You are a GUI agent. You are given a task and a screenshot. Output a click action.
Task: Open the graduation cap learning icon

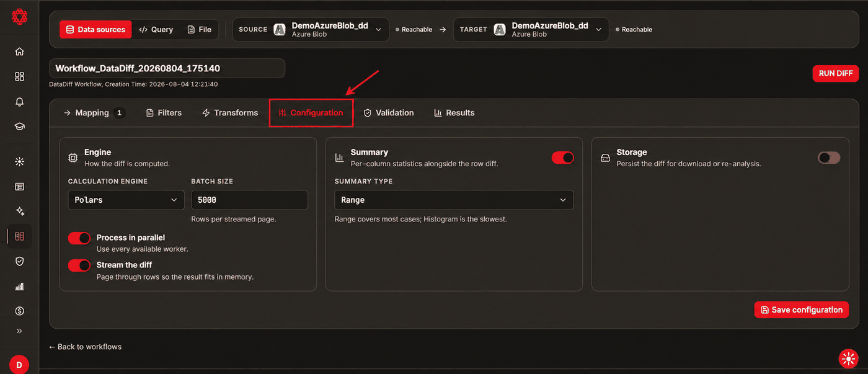coord(19,127)
